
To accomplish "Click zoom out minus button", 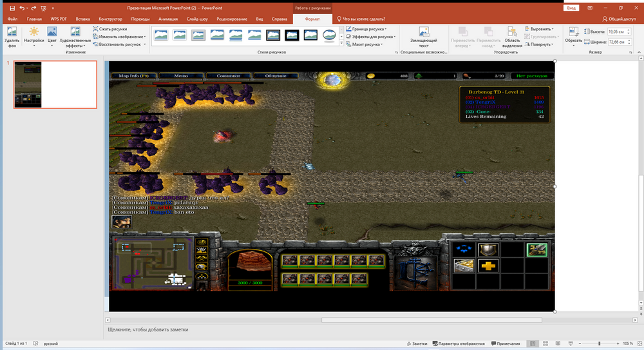I will point(580,344).
